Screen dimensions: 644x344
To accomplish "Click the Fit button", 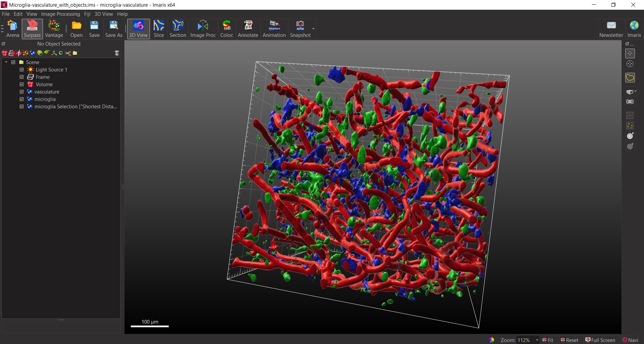I will (548, 340).
